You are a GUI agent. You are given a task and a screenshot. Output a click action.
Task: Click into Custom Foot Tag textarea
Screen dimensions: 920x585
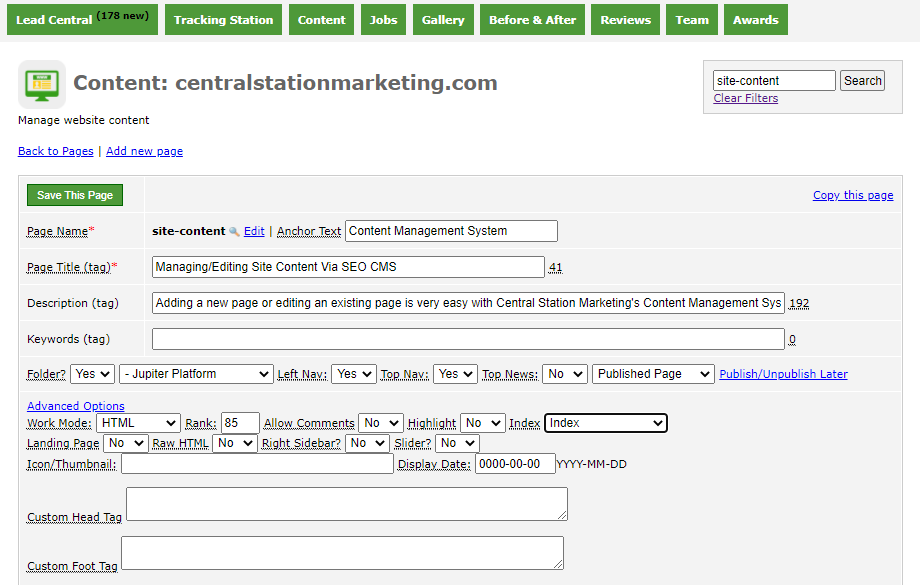pyautogui.click(x=343, y=553)
